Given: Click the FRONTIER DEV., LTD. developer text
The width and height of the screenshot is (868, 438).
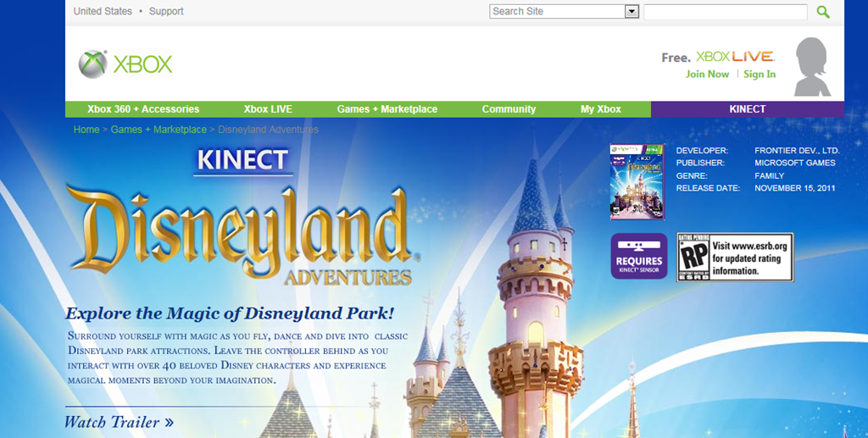Looking at the screenshot, I should [797, 151].
